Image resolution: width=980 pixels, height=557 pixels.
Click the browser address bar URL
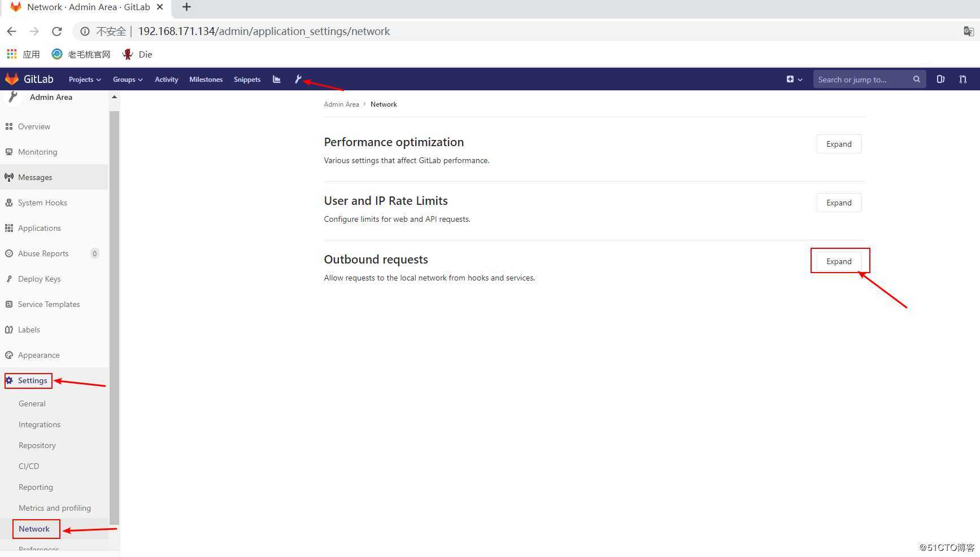[264, 32]
